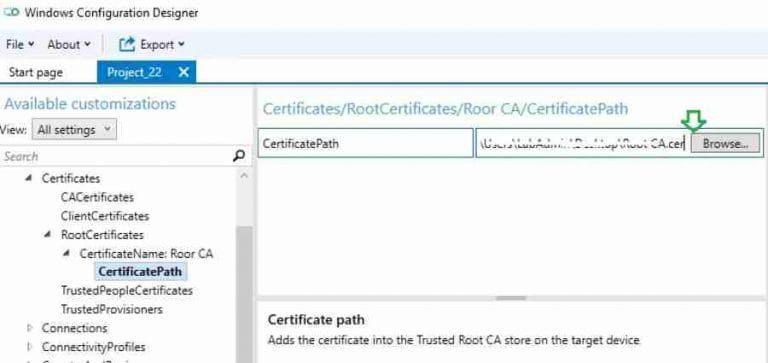
Task: Open the Export dropdown menu
Action: [152, 45]
